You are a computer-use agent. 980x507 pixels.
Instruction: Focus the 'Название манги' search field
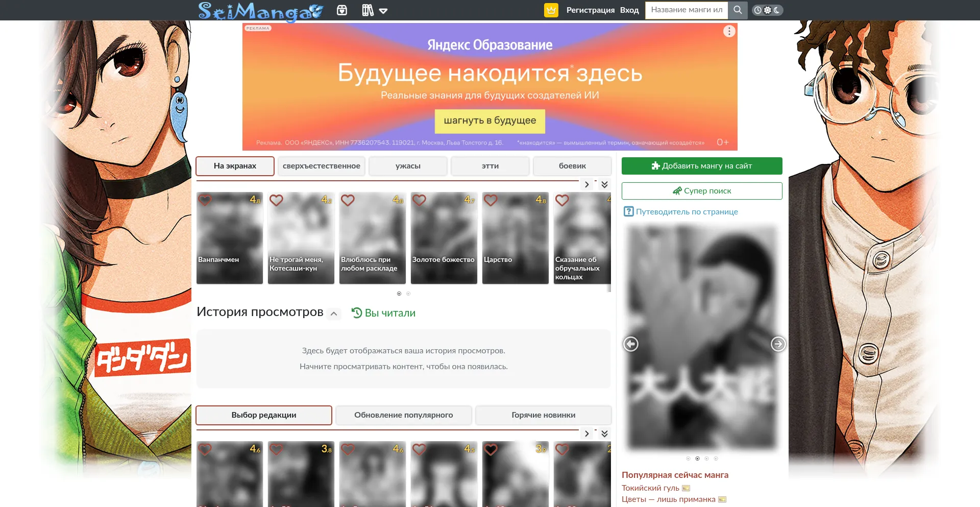pyautogui.click(x=686, y=10)
